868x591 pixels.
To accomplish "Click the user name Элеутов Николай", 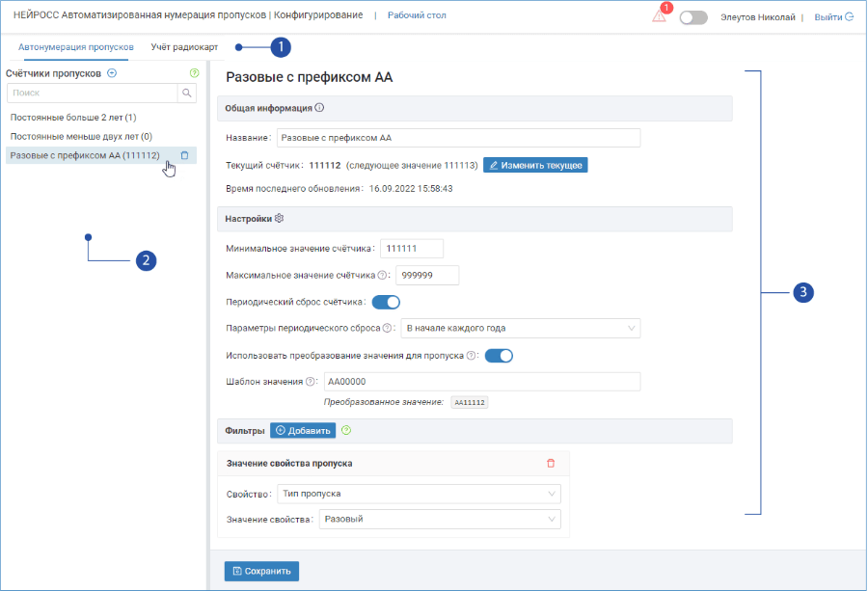I will [x=758, y=17].
